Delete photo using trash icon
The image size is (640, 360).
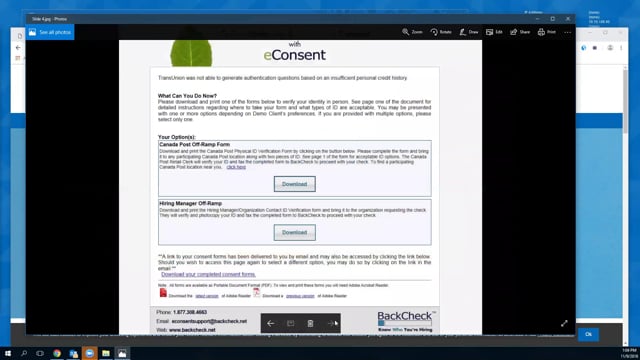310,323
